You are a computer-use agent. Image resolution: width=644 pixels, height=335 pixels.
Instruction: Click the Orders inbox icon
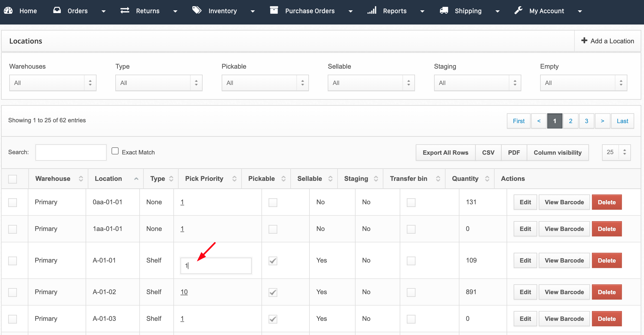click(57, 10)
